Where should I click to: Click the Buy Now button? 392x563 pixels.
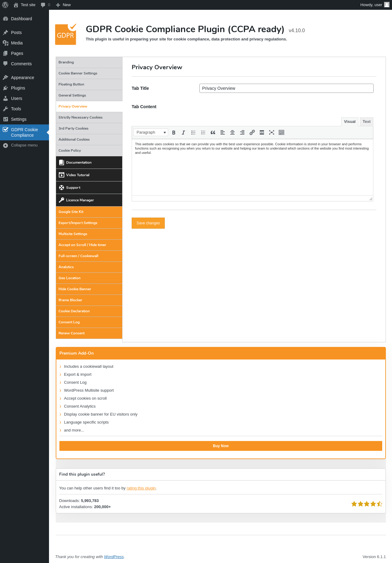pos(221,446)
